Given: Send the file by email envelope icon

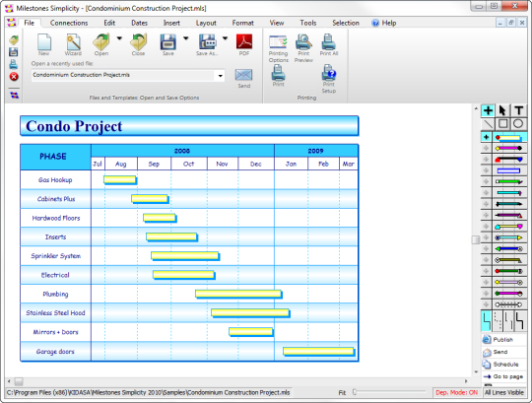Looking at the screenshot, I should coord(243,75).
